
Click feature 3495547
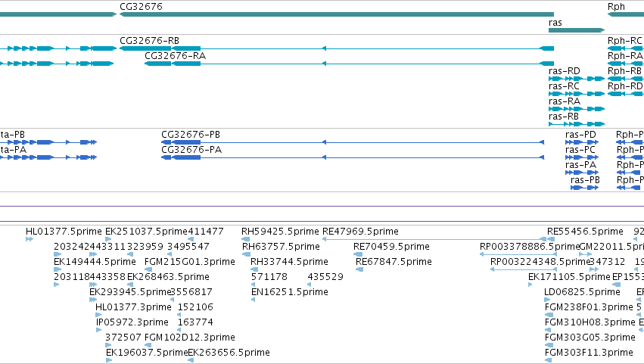[x=188, y=247]
